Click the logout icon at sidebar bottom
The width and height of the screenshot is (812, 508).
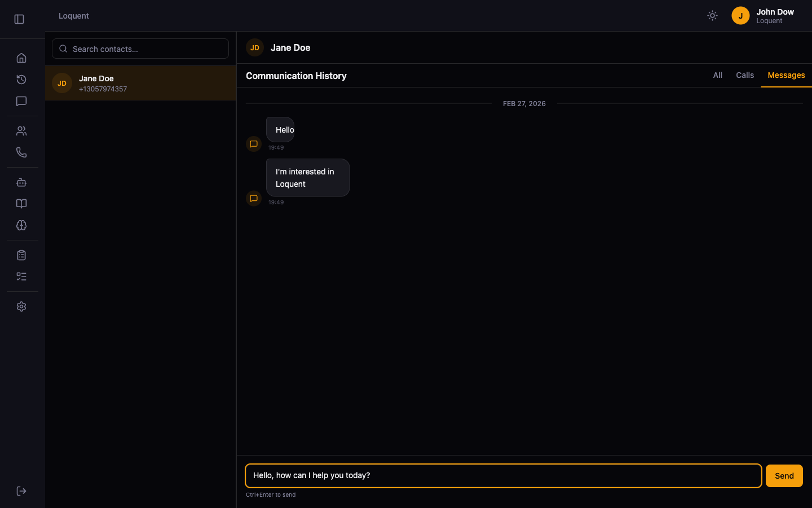pos(21,491)
